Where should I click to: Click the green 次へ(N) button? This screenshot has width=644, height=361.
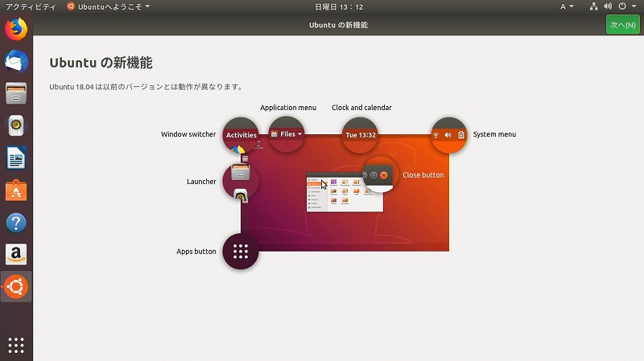[x=622, y=25]
